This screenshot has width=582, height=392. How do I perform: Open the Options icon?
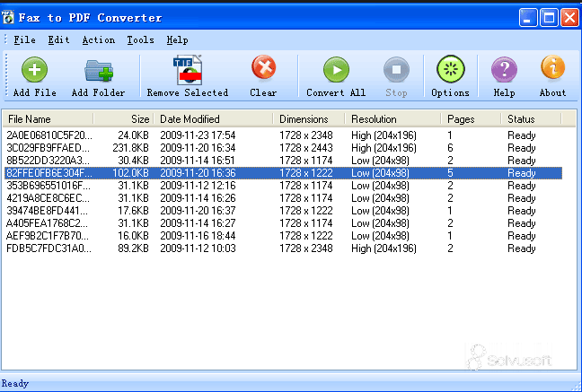point(450,69)
